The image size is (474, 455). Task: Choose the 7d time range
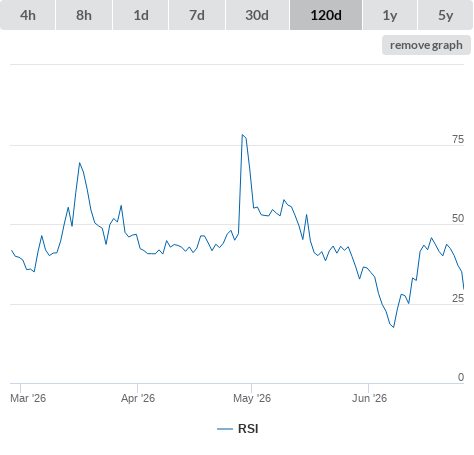197,15
